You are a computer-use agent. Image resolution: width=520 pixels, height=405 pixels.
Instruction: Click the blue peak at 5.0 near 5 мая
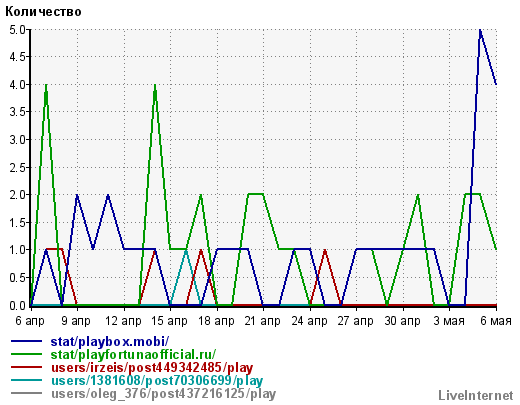pos(480,30)
